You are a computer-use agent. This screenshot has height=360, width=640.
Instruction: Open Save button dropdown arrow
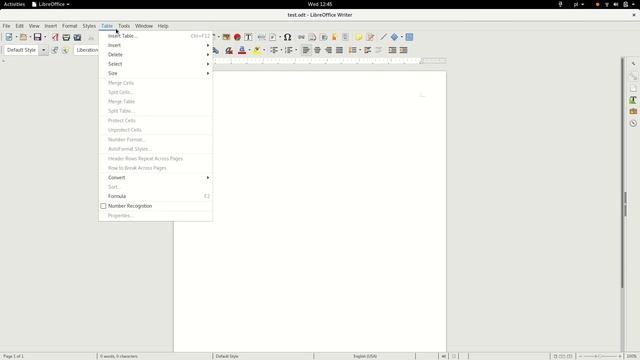click(x=45, y=37)
